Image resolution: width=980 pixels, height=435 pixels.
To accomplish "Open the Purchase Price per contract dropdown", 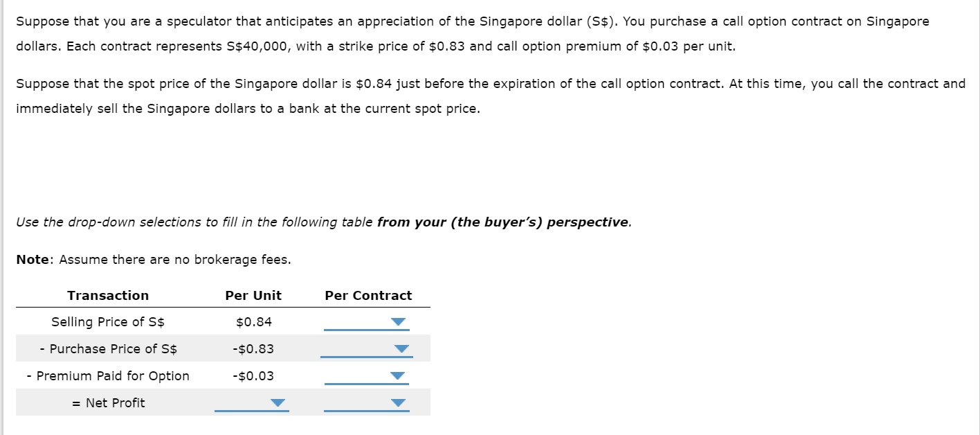I will point(367,349).
